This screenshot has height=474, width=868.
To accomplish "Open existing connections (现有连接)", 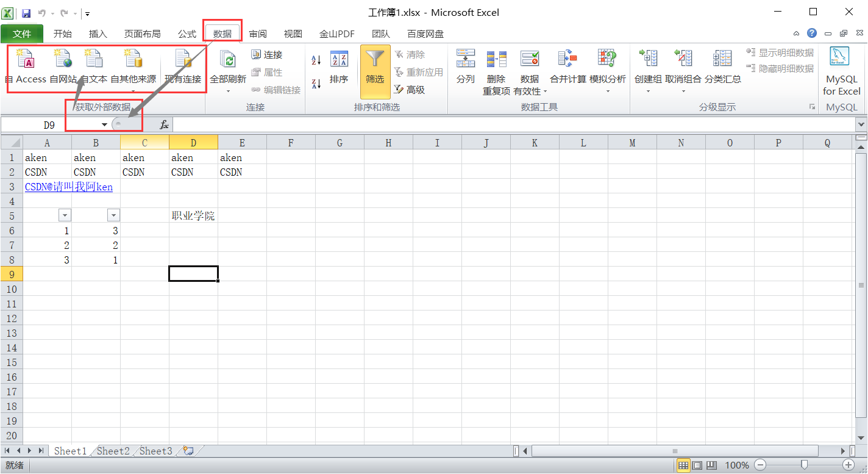I will click(x=183, y=67).
